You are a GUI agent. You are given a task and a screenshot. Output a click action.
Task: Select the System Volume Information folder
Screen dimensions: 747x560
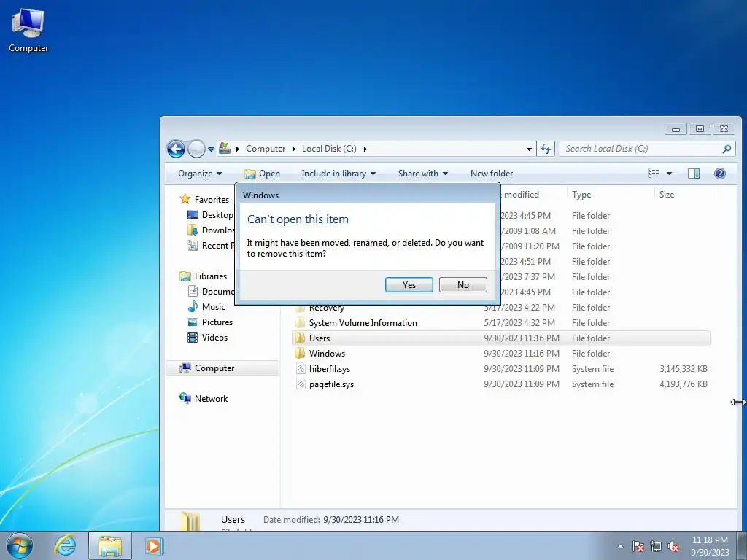363,323
